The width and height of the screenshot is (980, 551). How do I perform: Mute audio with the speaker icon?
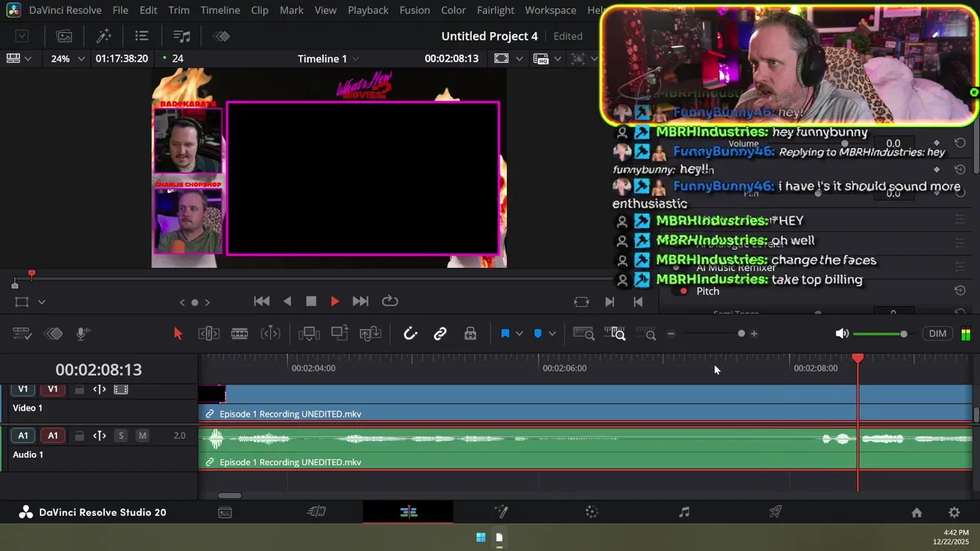click(x=841, y=334)
